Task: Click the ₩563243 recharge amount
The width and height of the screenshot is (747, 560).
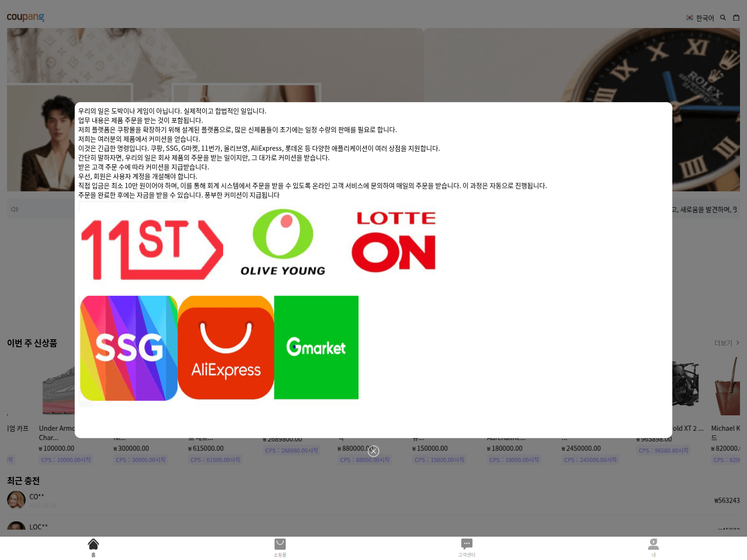Action: coord(727,500)
